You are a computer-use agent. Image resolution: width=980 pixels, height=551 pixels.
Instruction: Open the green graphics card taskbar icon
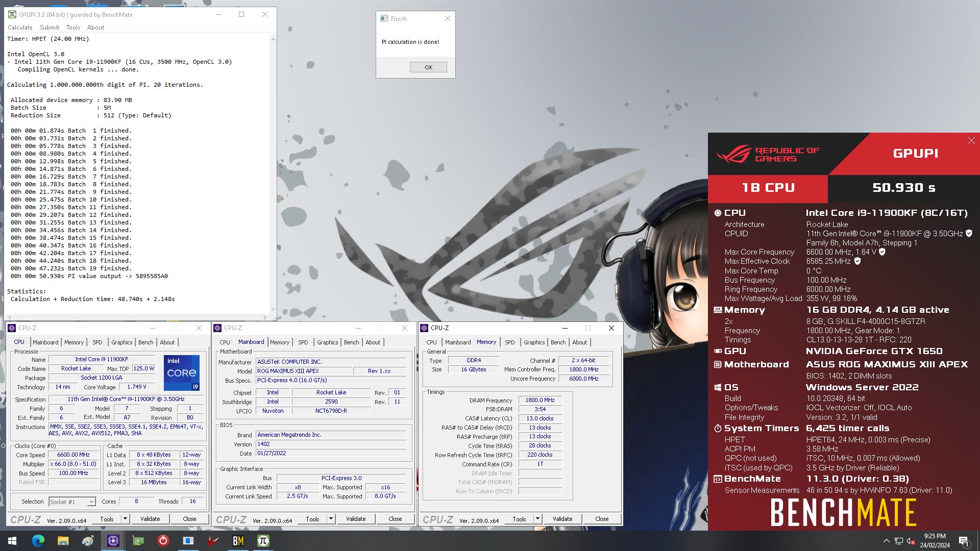click(x=138, y=541)
